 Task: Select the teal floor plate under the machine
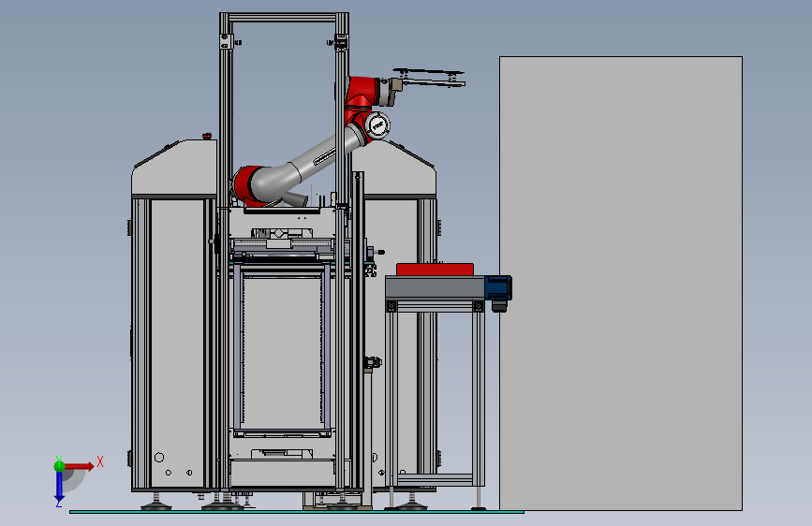pos(297,512)
